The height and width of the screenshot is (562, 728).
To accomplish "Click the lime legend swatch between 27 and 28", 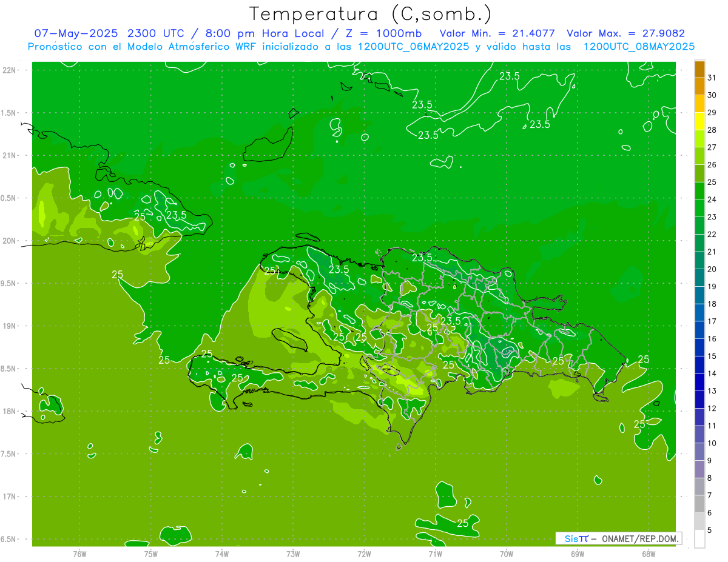I will pyautogui.click(x=699, y=138).
